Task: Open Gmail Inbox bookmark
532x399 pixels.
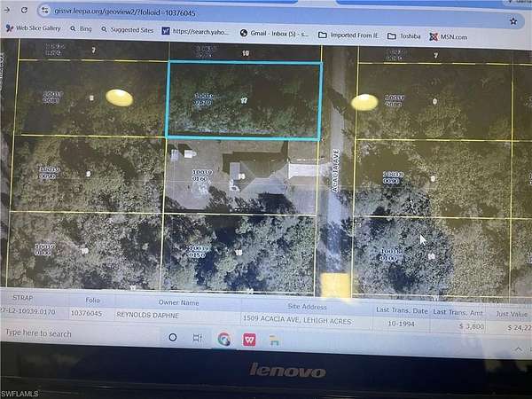Action: pos(274,34)
